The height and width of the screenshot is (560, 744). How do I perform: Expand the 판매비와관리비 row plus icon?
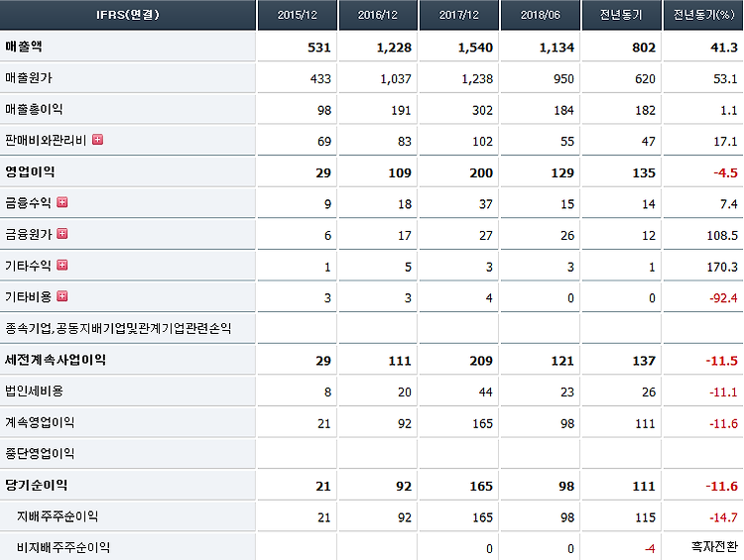[x=98, y=140]
